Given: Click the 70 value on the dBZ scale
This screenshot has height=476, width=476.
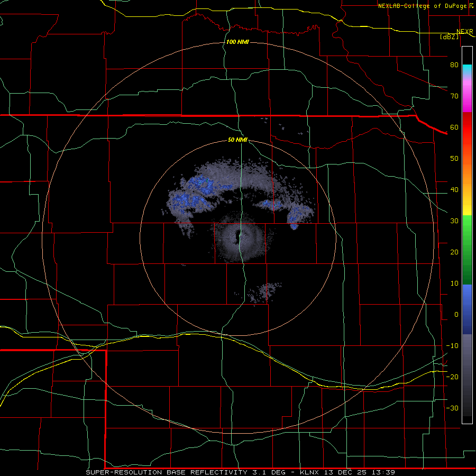Looking at the screenshot, I should tap(454, 96).
